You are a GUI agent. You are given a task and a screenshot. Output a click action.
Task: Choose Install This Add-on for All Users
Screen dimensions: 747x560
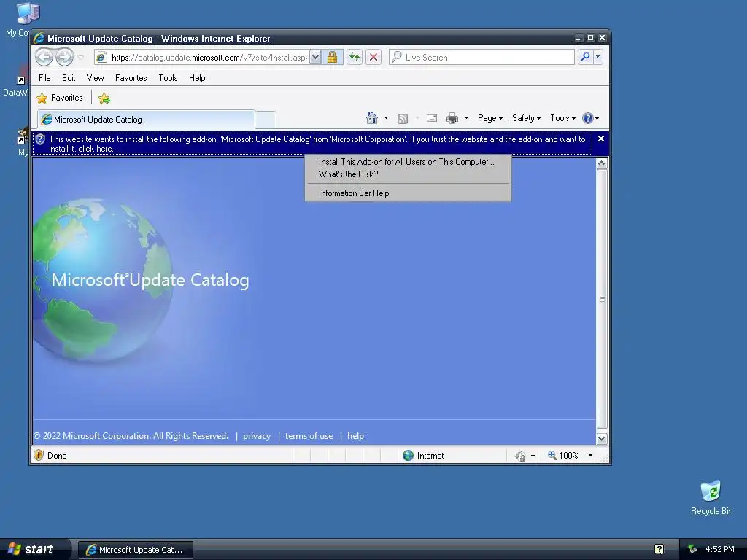(406, 162)
